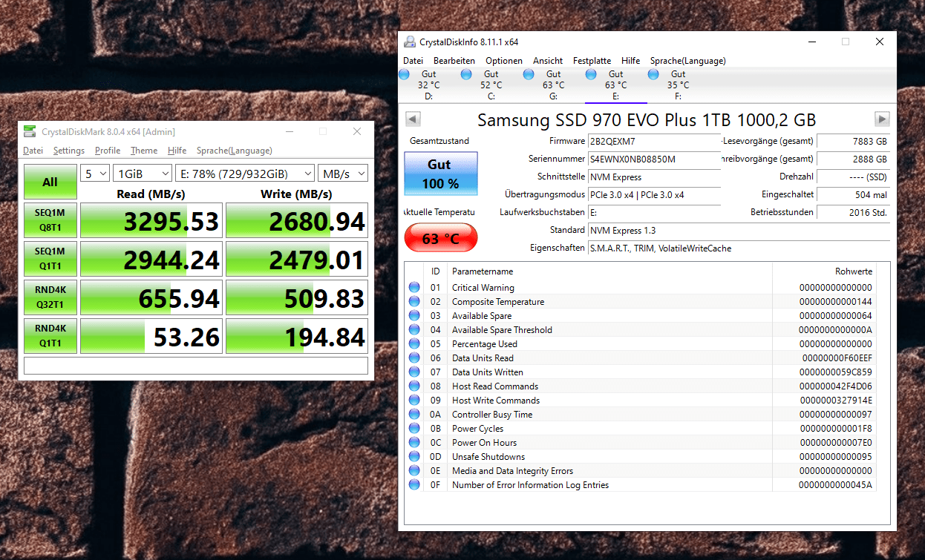
Task: Select drive D: at 32 °C
Action: 428,85
